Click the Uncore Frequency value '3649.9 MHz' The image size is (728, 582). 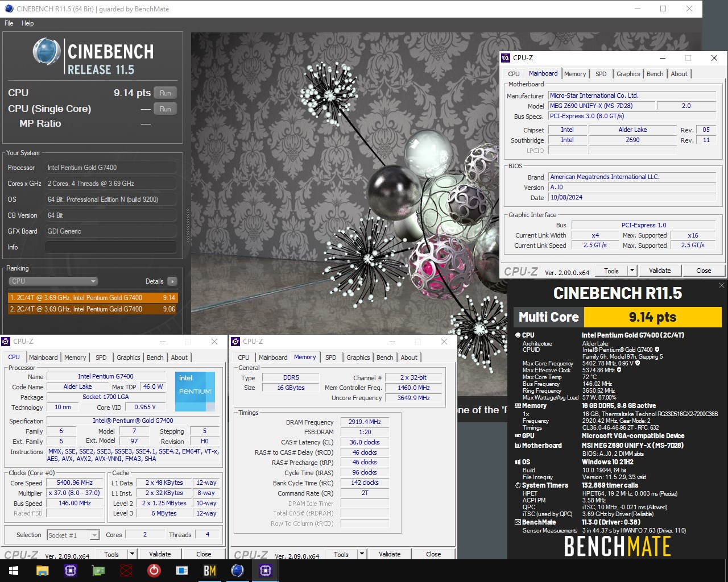point(413,398)
